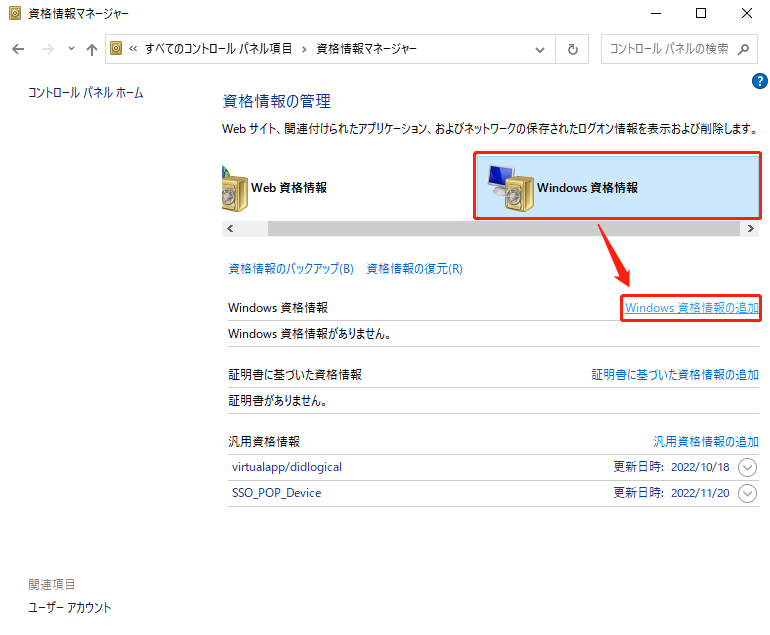
Task: Click the search magnifier icon
Action: (743, 49)
